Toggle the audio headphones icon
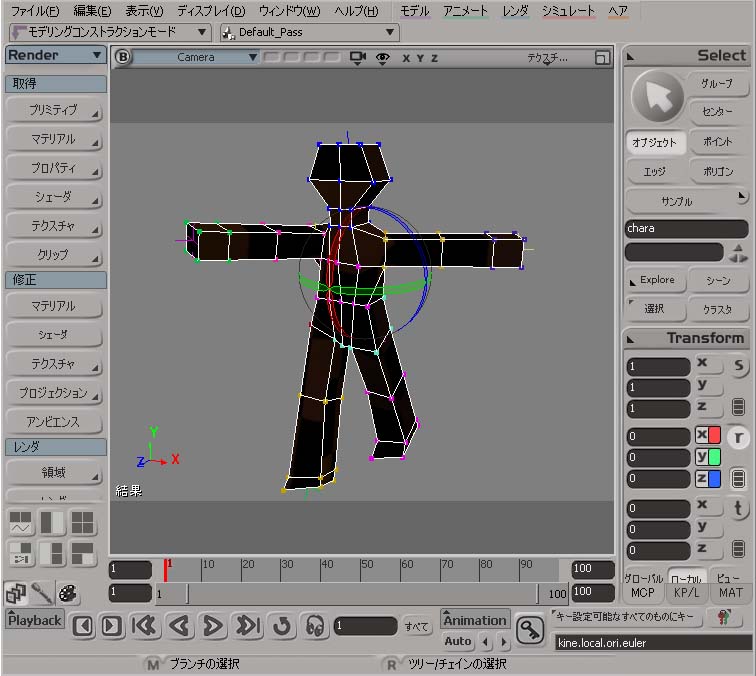The width and height of the screenshot is (756, 676). click(314, 626)
